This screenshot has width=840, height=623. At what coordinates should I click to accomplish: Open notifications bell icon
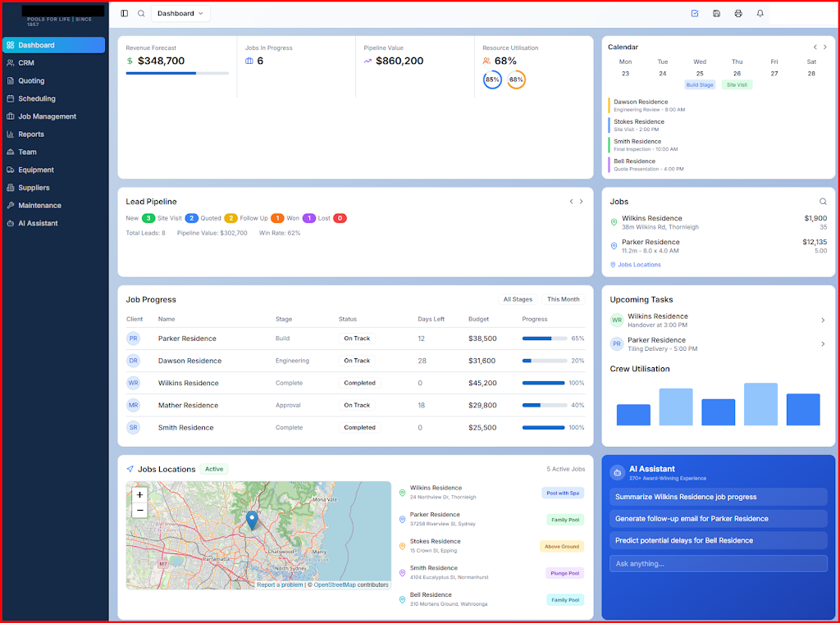pos(760,13)
